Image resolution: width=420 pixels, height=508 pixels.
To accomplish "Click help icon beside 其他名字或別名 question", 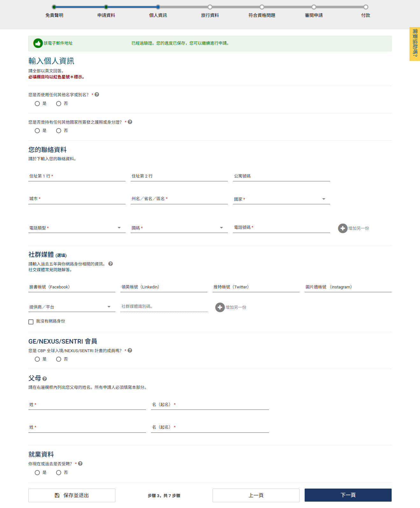I will (x=97, y=95).
